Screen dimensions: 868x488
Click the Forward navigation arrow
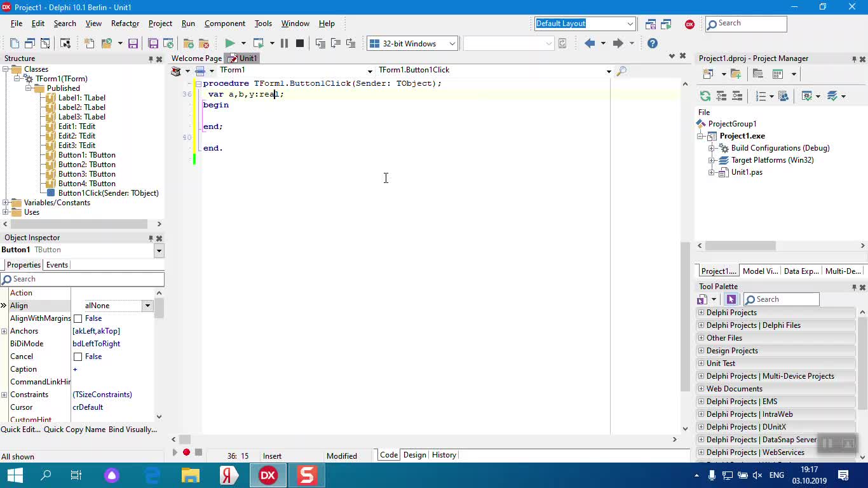point(618,43)
